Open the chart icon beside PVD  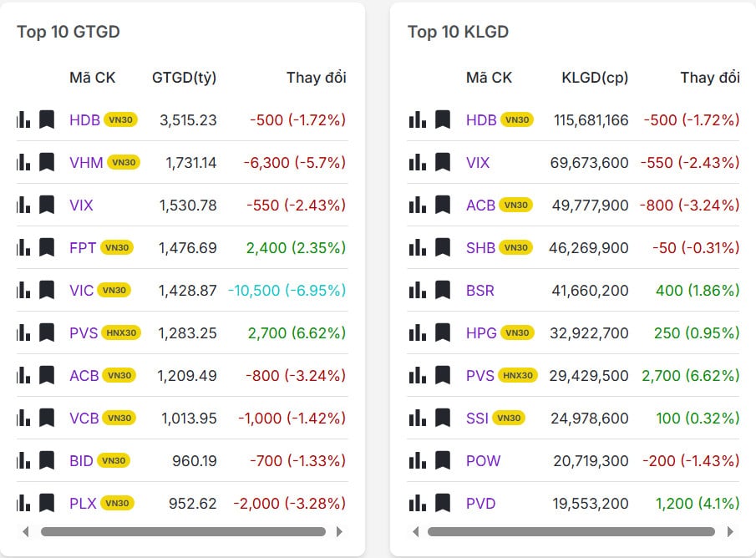click(x=417, y=503)
